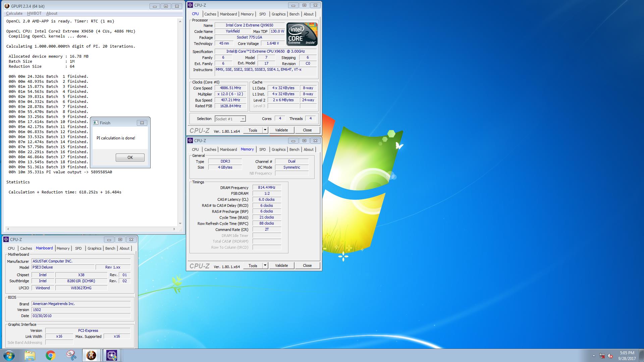Click Close button in Memory CPU-Z window
Screen dimensions: 644x362
click(307, 265)
